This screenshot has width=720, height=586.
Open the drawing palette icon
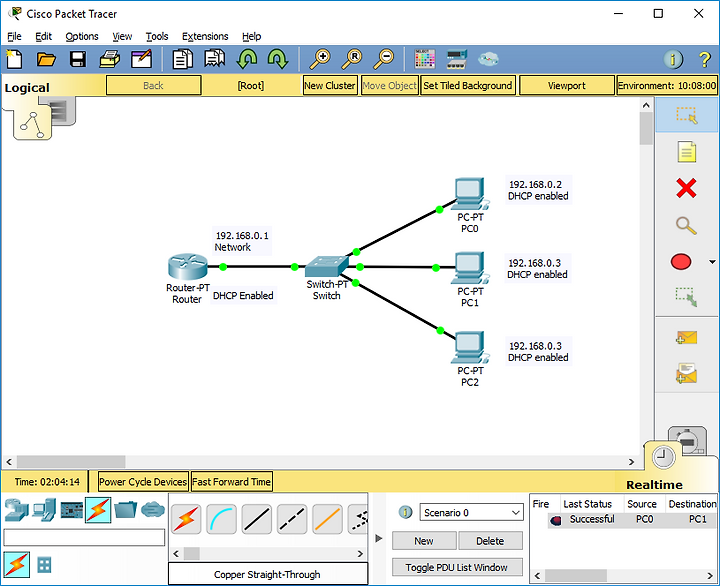[x=425, y=59]
